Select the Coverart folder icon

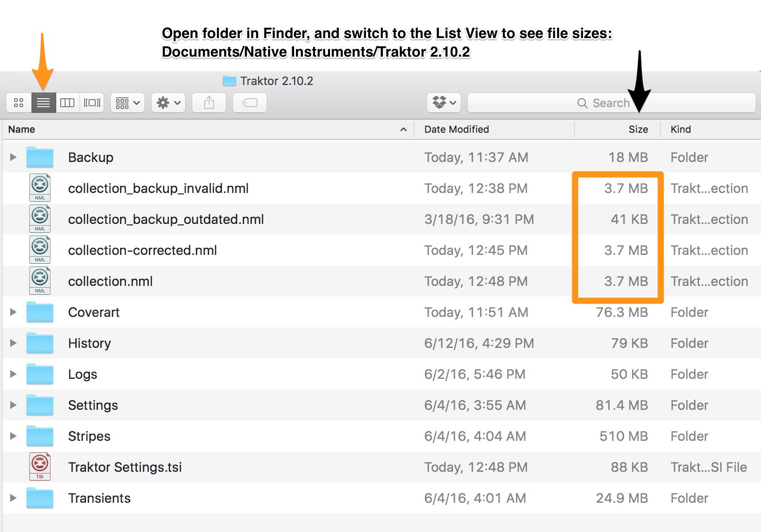tap(40, 312)
